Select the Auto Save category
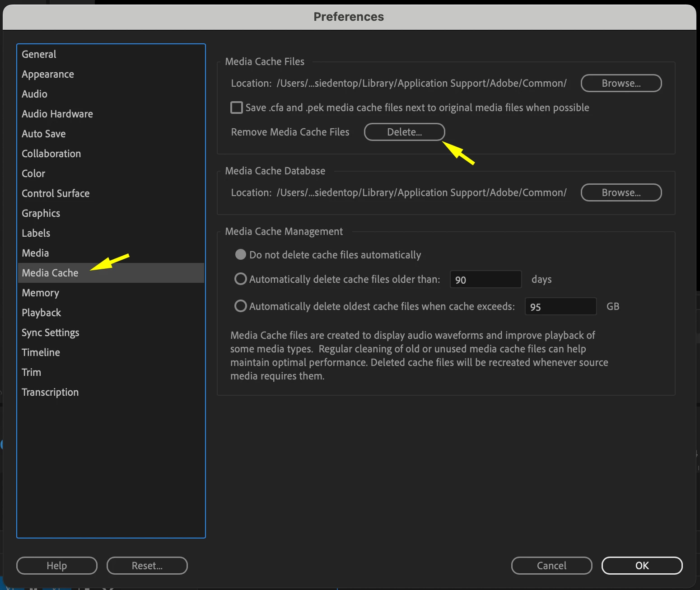 pyautogui.click(x=111, y=134)
